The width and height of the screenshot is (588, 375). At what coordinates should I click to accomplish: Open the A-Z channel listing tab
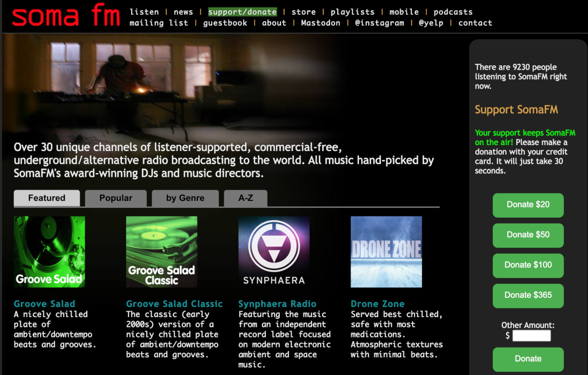pos(245,198)
